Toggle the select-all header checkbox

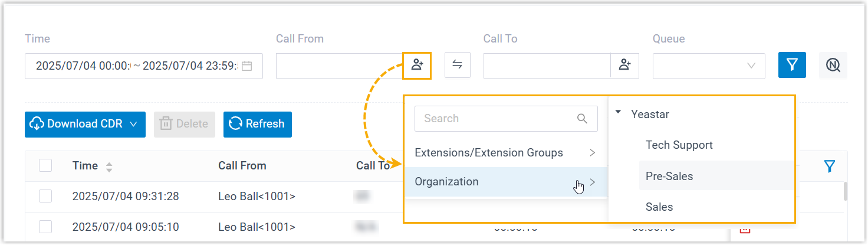click(45, 166)
